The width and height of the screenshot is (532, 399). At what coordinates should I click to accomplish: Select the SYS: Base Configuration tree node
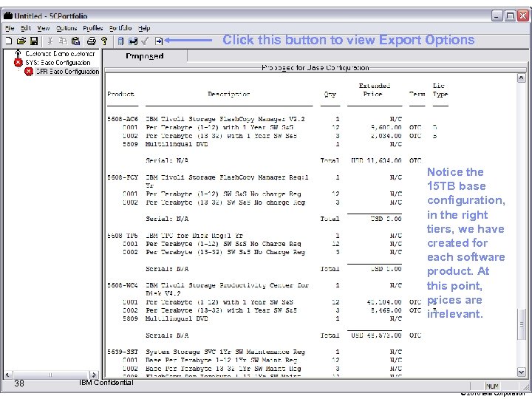click(x=58, y=62)
